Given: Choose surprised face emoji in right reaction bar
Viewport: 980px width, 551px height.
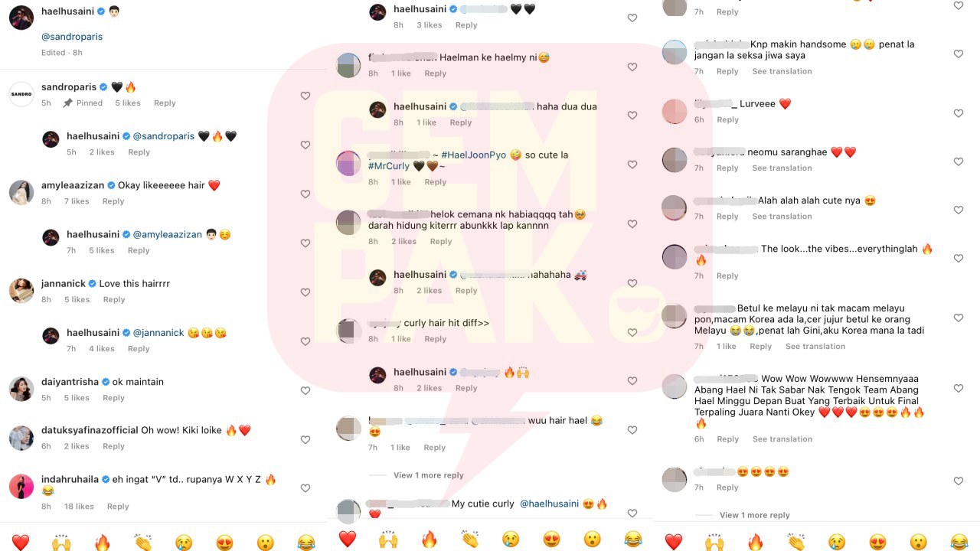Looking at the screenshot, I should [x=918, y=542].
